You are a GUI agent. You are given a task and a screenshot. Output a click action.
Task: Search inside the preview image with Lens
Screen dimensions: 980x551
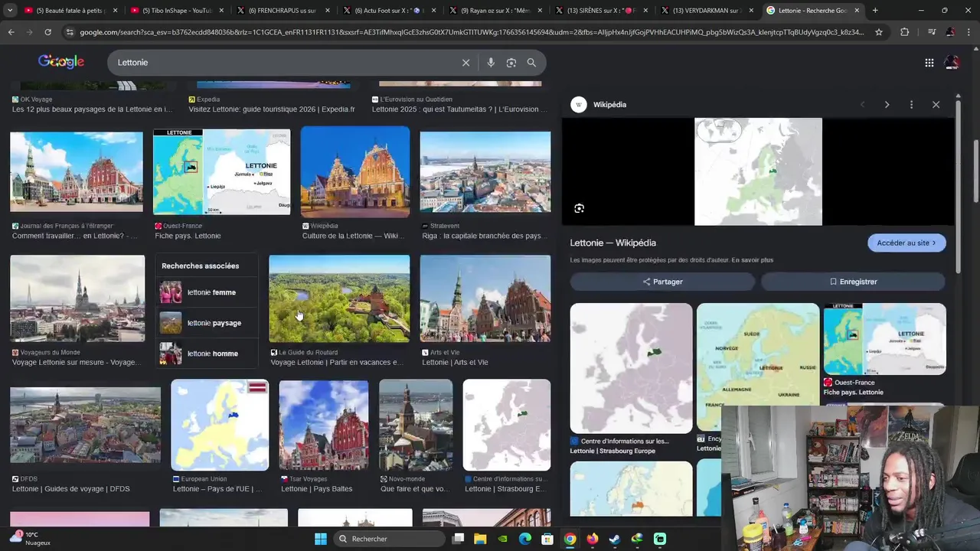(580, 208)
